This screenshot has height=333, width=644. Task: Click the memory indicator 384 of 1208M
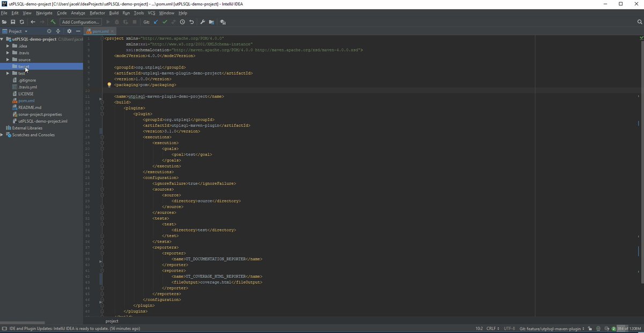(630, 328)
